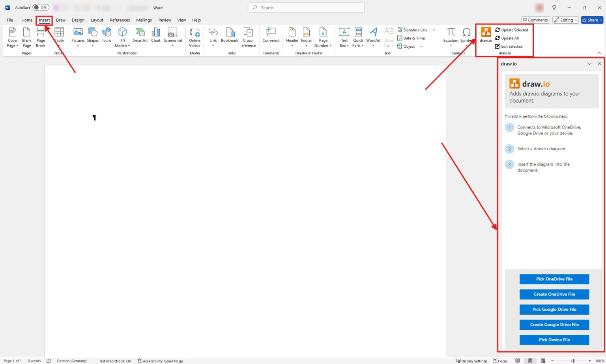Open the Mailings tab
Image resolution: width=606 pixels, height=364 pixels.
144,20
